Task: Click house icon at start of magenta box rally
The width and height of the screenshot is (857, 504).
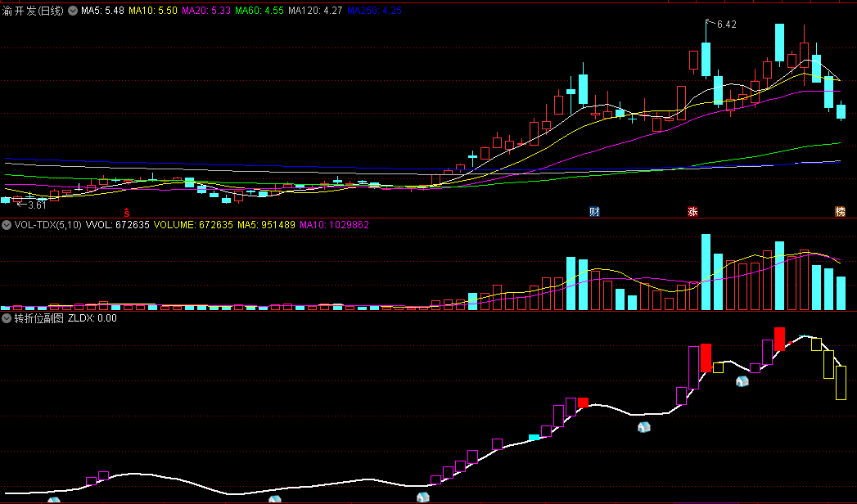Action: pos(423,497)
